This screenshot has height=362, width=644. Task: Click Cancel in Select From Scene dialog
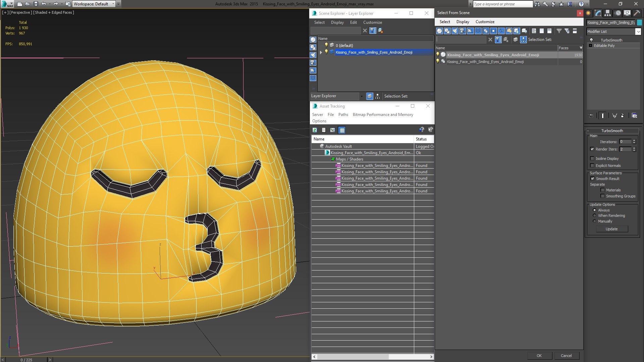[x=566, y=356]
